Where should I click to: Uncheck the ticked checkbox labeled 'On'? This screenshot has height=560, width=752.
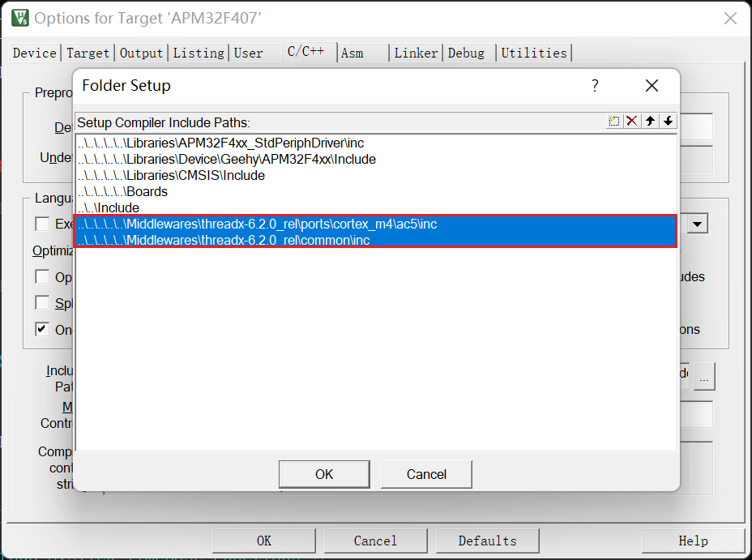[42, 329]
